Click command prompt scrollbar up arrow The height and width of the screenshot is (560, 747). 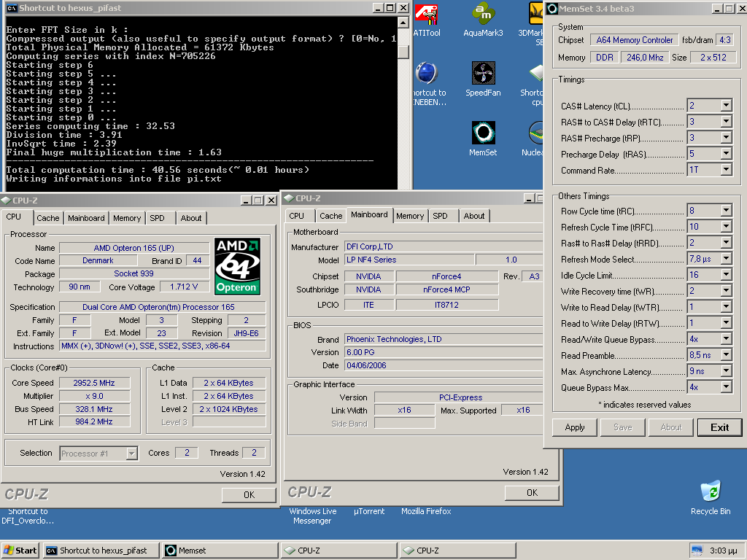pyautogui.click(x=403, y=23)
